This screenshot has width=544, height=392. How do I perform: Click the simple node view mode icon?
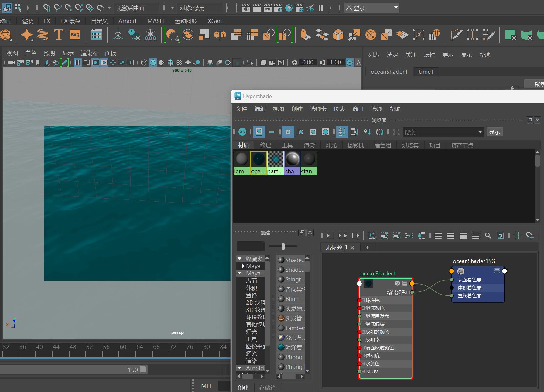438,236
